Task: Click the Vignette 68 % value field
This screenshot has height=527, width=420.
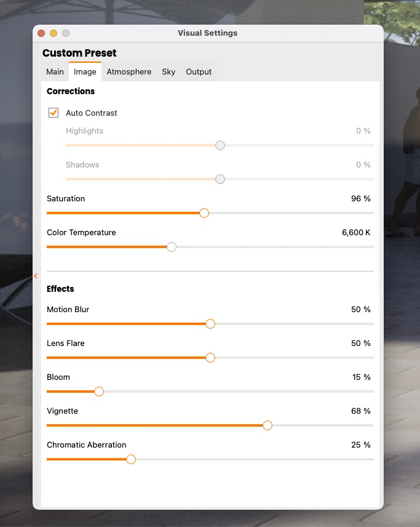Action: click(x=360, y=411)
